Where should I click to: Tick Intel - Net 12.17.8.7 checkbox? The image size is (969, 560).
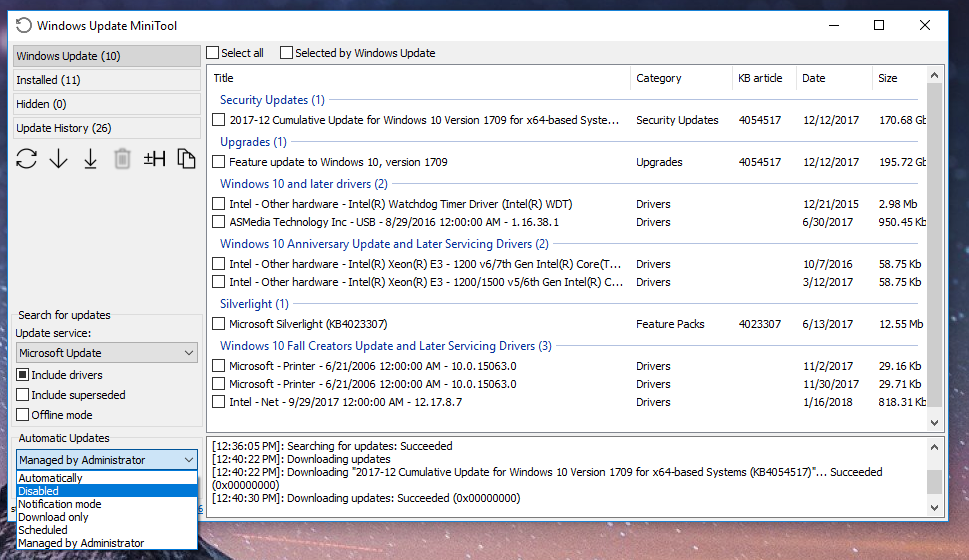218,402
